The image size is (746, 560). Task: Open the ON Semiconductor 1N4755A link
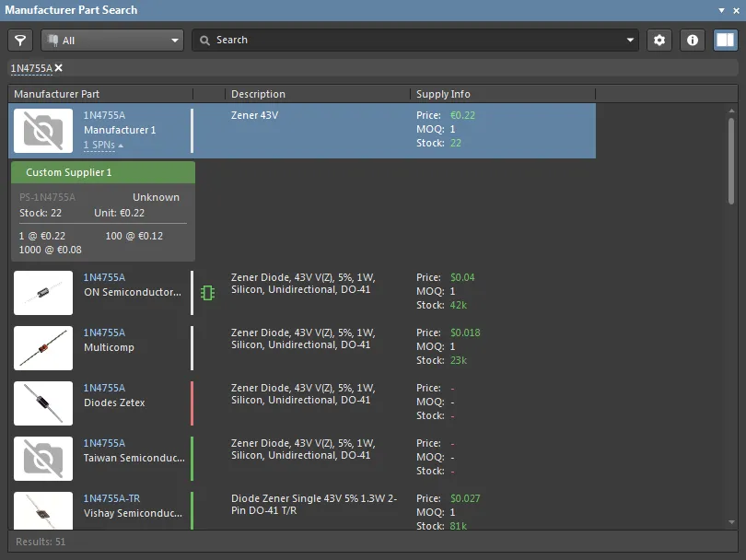104,277
